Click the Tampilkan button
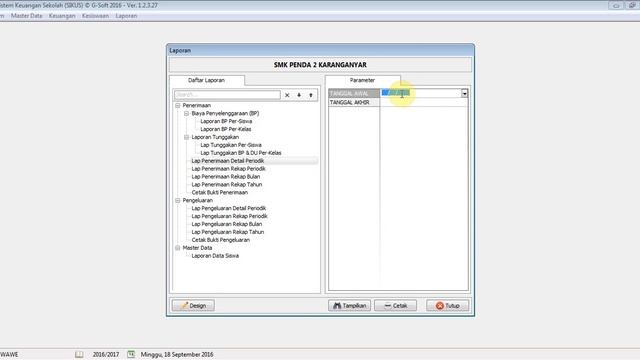Image resolution: width=640 pixels, height=360 pixels. [349, 306]
